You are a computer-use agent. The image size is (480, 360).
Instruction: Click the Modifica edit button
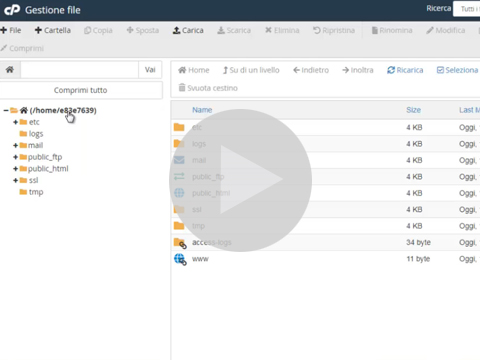point(446,30)
